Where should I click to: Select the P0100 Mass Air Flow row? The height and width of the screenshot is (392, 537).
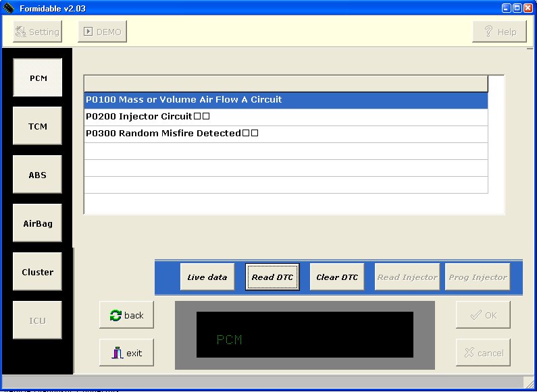[285, 100]
